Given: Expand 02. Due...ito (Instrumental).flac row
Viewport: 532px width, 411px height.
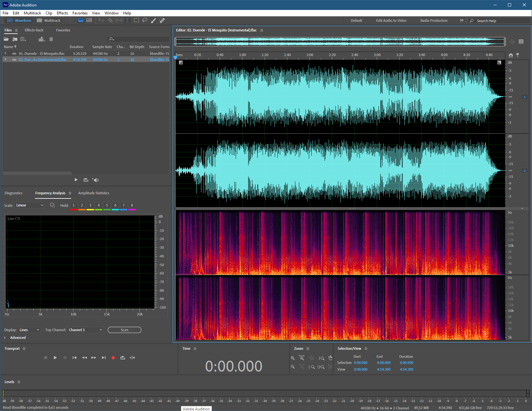Looking at the screenshot, I should click(x=5, y=59).
